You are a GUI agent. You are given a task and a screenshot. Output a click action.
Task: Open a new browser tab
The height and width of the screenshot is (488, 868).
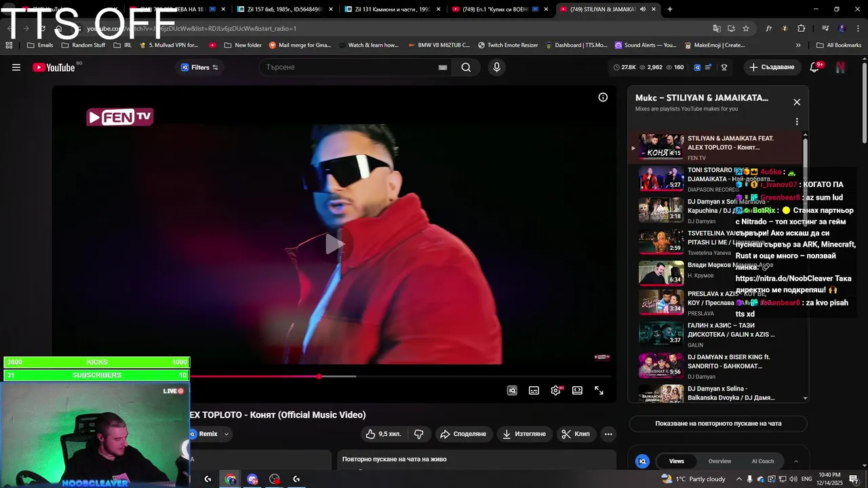click(670, 9)
